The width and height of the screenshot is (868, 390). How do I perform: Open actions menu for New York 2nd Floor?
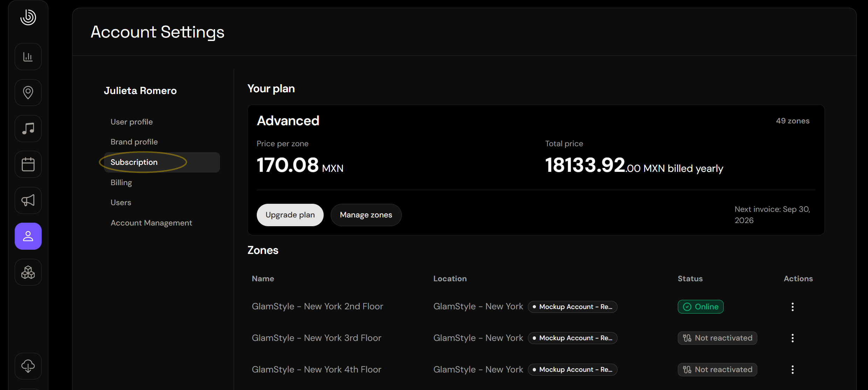[792, 307]
